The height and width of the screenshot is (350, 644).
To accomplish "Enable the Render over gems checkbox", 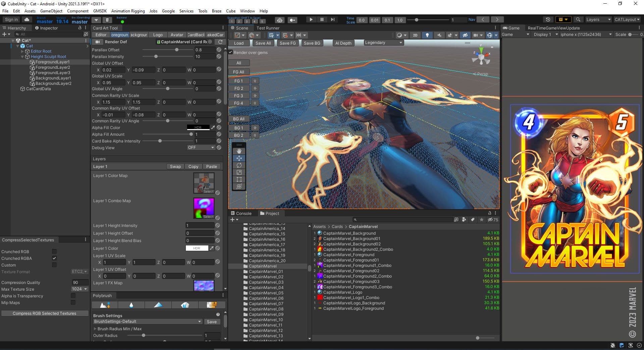I will pyautogui.click(x=230, y=52).
